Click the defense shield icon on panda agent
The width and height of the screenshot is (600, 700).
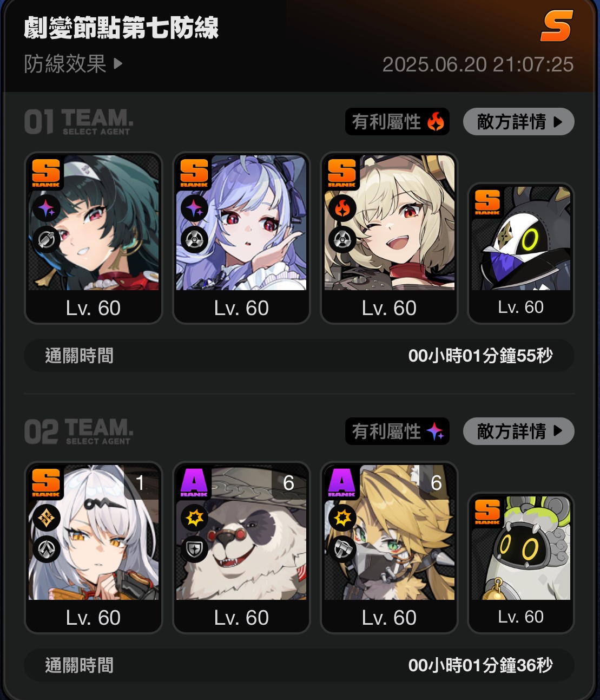194,549
